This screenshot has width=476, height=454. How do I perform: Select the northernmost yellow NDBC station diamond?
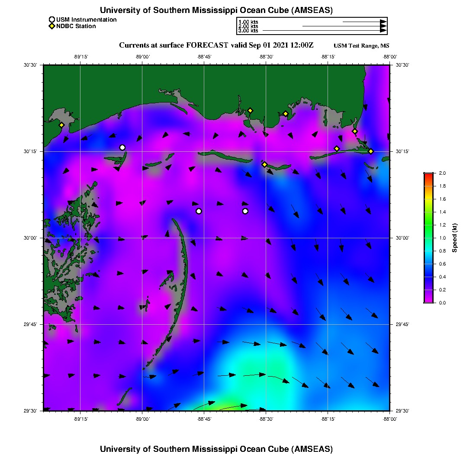[250, 110]
